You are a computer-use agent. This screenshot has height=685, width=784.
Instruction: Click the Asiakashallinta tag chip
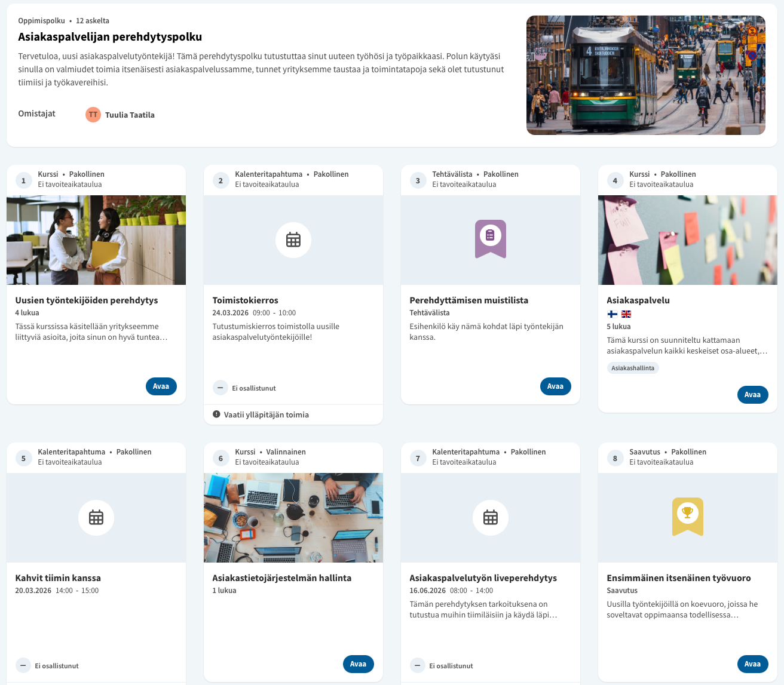633,368
